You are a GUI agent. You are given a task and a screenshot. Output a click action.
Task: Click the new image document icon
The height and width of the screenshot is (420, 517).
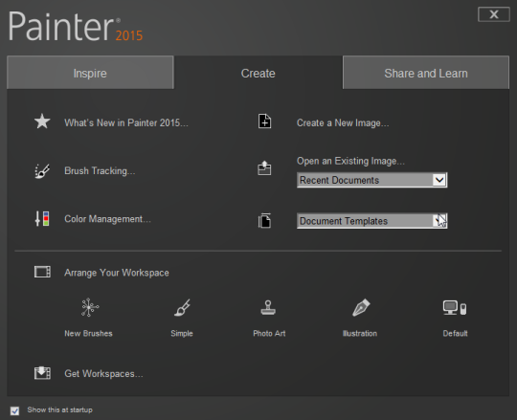tap(264, 122)
